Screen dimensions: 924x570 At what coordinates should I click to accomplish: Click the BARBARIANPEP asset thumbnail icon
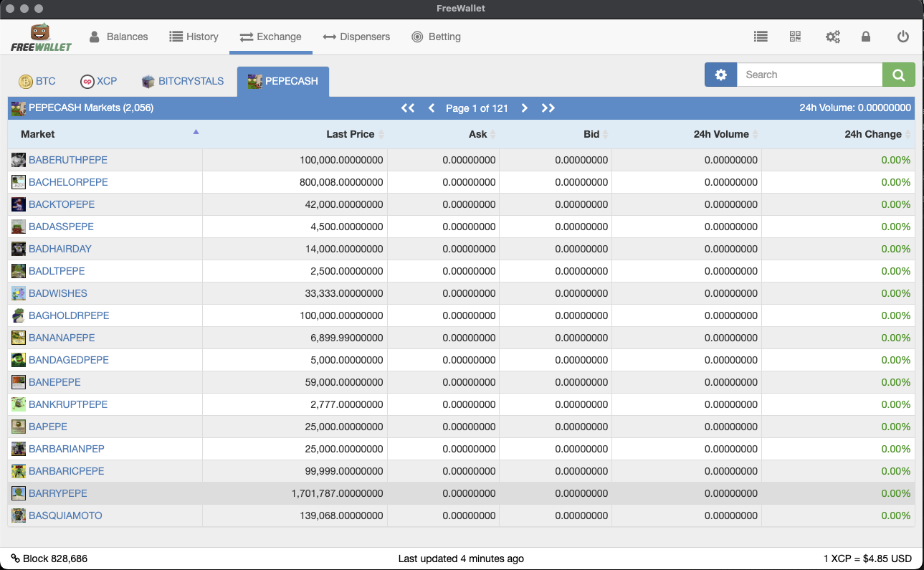[x=19, y=449]
